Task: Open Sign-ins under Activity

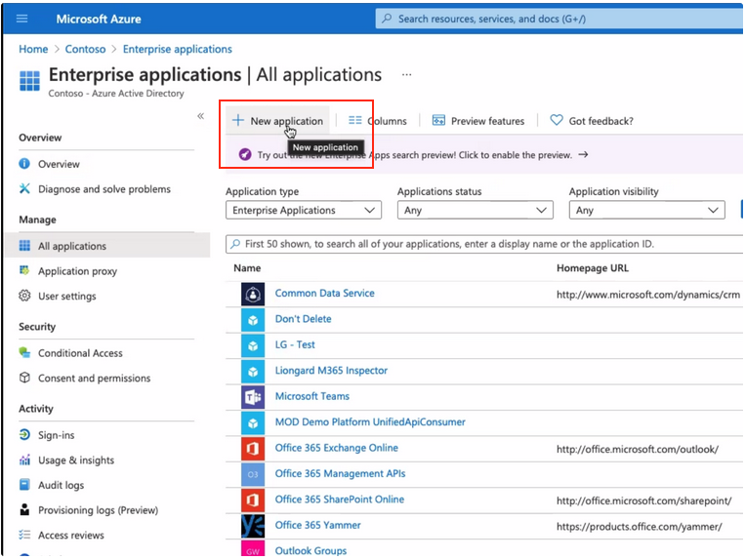Action: pyautogui.click(x=56, y=435)
